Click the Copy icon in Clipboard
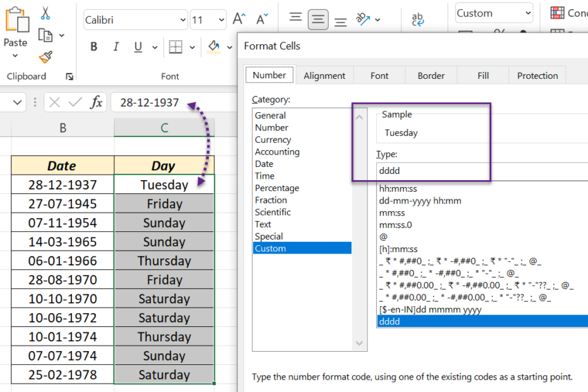Image resolution: width=588 pixels, height=392 pixels. coord(46,35)
